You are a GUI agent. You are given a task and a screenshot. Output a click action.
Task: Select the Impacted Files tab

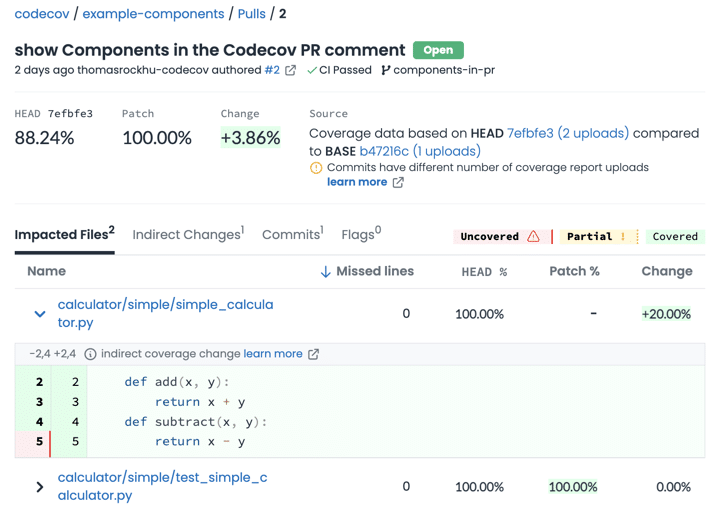pos(64,234)
